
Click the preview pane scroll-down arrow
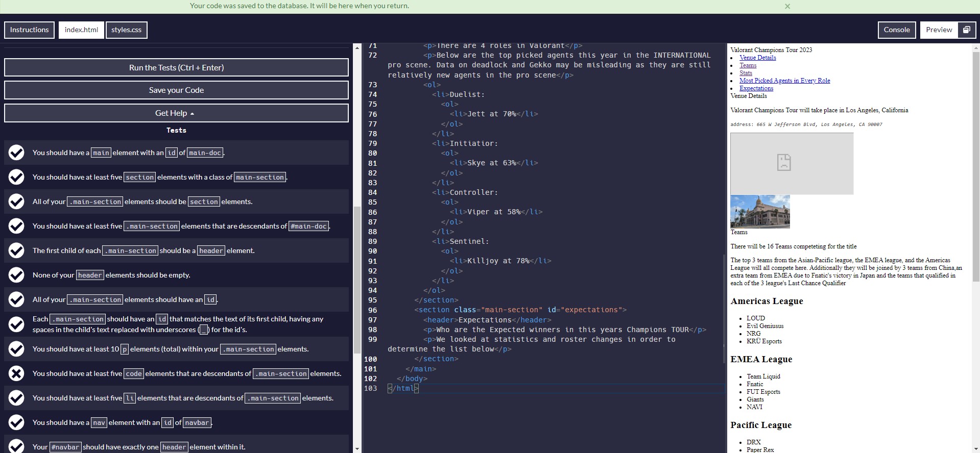(x=976, y=449)
